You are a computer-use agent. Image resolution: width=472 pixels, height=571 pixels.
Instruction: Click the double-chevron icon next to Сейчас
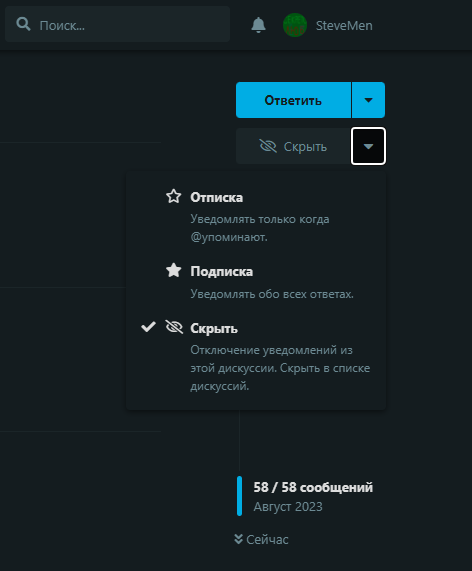pyautogui.click(x=239, y=539)
